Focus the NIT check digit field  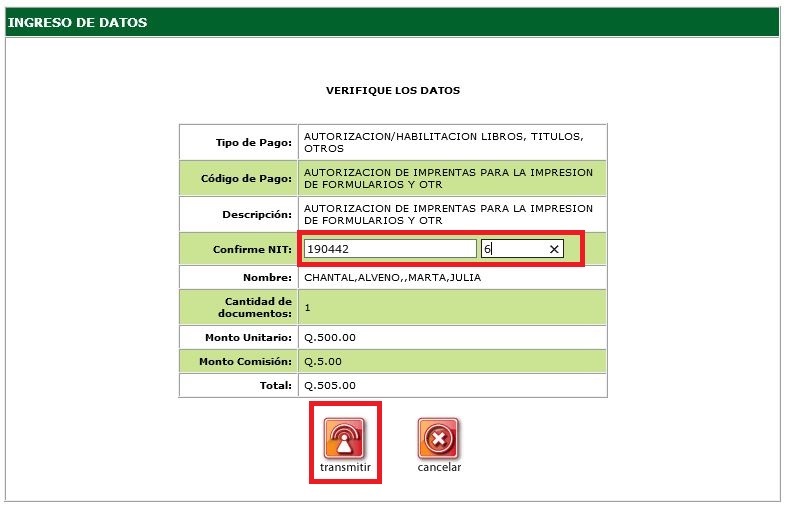[512, 249]
